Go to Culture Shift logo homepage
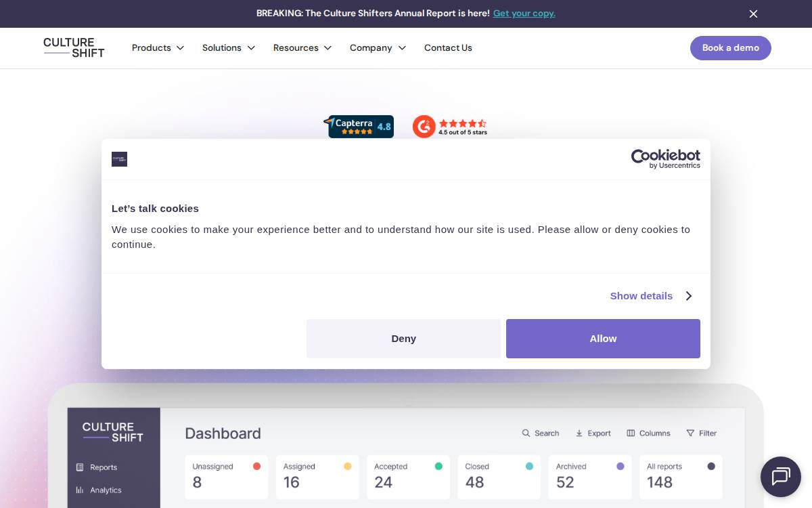This screenshot has width=812, height=508. [x=74, y=47]
